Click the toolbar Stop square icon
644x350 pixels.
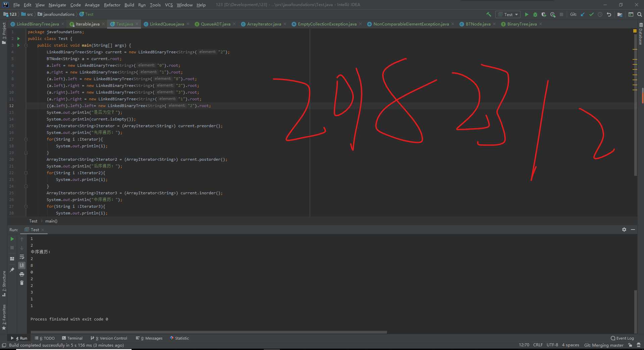pos(561,14)
